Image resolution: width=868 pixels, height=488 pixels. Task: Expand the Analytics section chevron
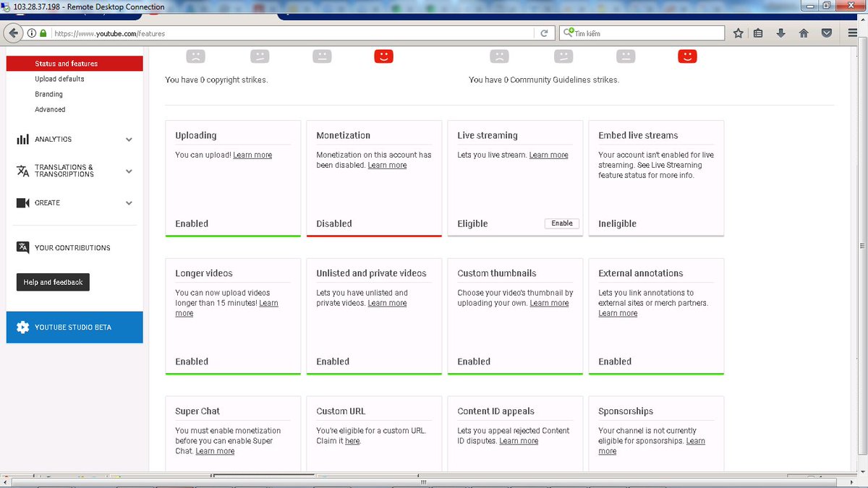129,140
